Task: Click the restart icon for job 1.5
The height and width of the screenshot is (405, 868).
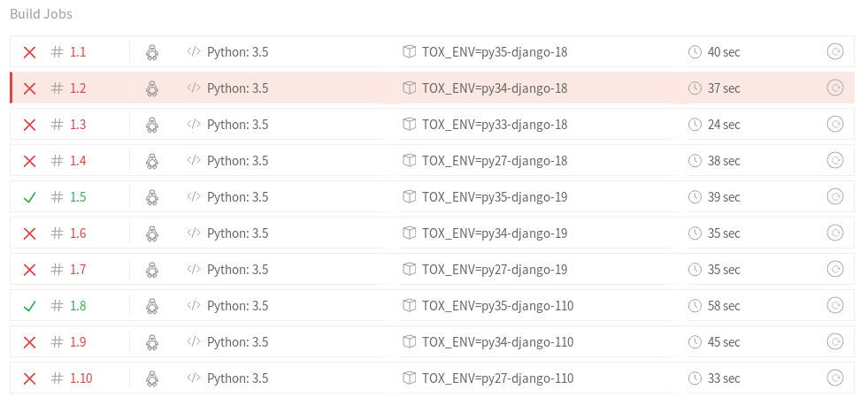Action: click(x=834, y=196)
